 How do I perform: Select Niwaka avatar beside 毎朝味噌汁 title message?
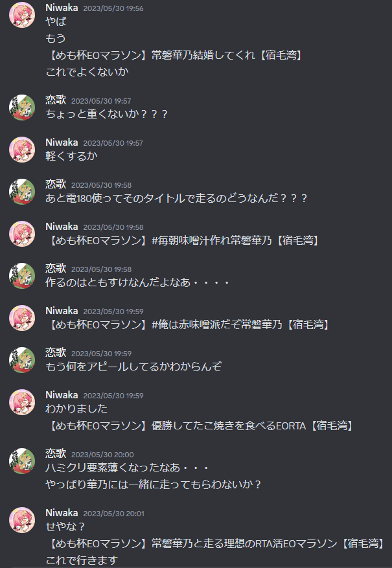click(x=22, y=234)
